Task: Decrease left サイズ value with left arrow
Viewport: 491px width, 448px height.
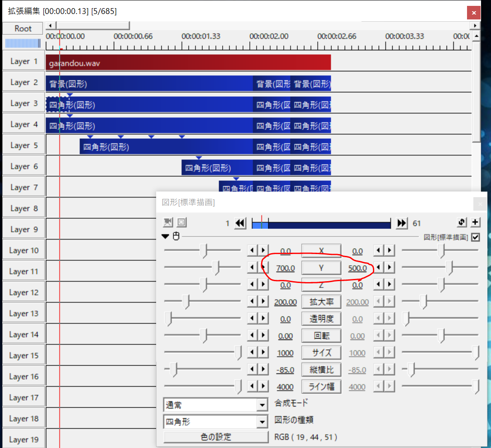Action: pos(253,352)
